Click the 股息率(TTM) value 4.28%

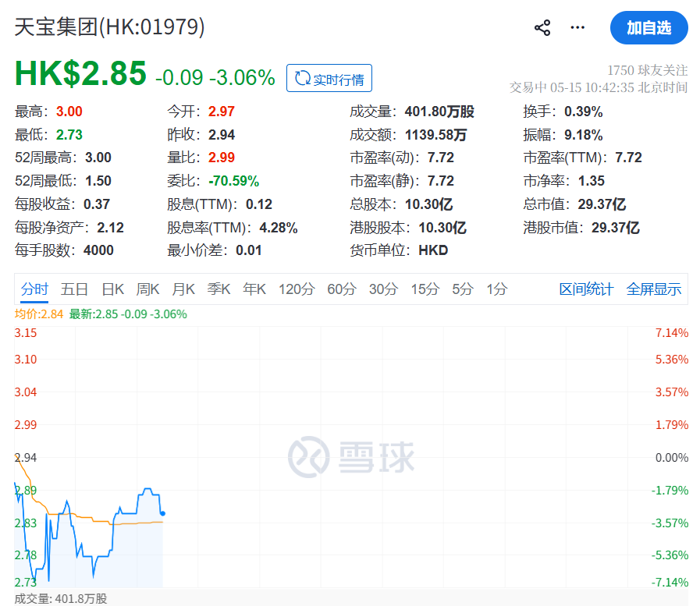coord(279,228)
